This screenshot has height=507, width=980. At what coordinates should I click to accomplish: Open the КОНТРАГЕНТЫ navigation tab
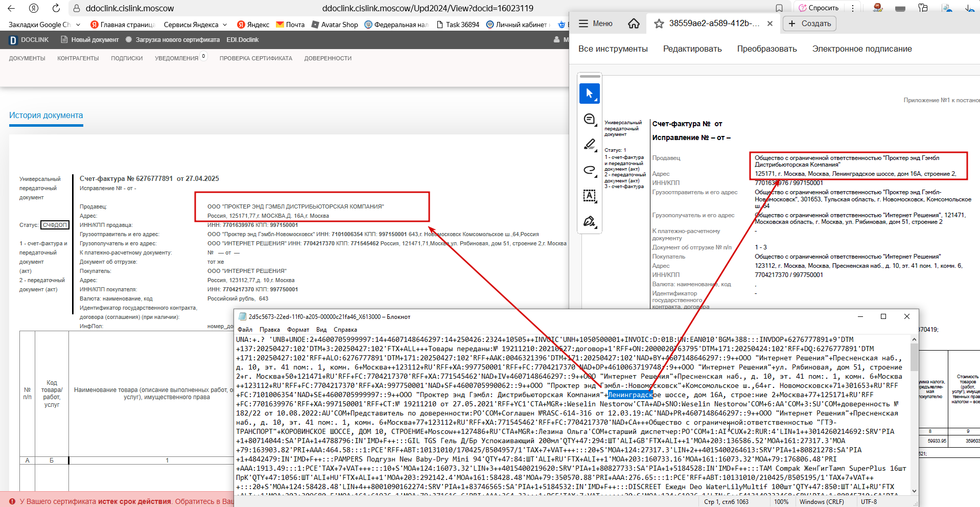78,58
